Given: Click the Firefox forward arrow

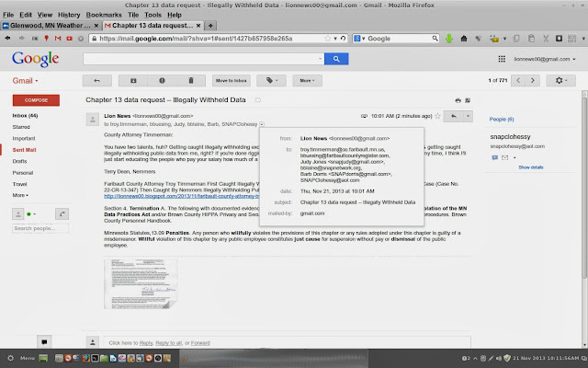Looking at the screenshot, I should click(21, 39).
